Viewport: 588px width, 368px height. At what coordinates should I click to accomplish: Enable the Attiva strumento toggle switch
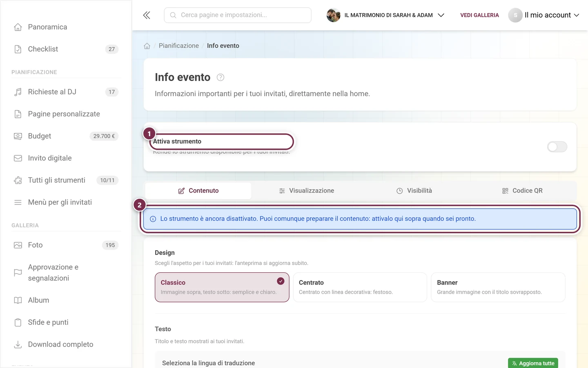[557, 147]
